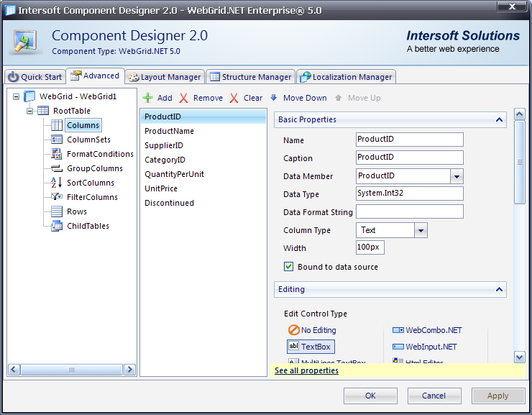The height and width of the screenshot is (415, 532).
Task: Click the tree panel scroll right arrow
Action: point(129,370)
